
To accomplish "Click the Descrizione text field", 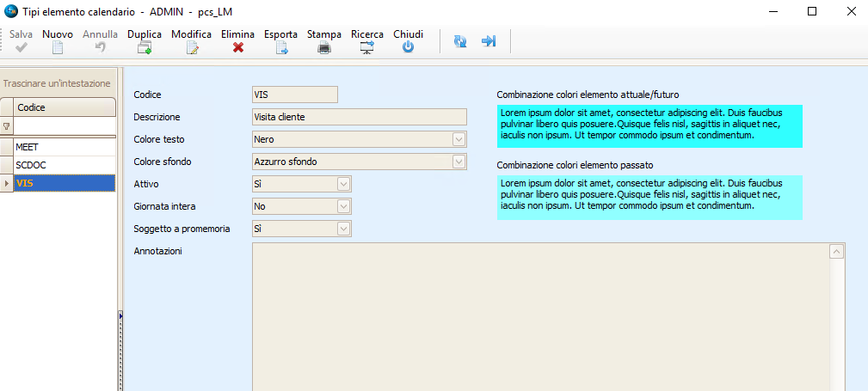I will coord(358,117).
